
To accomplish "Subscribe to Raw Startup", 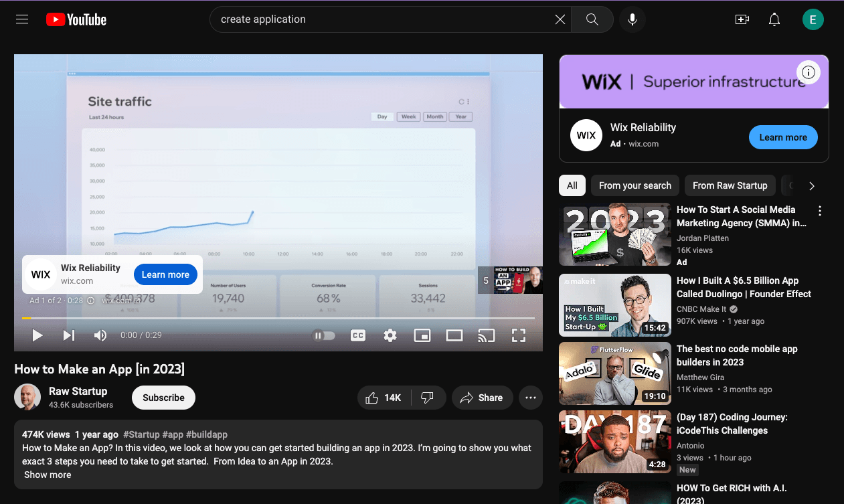I will (x=163, y=398).
